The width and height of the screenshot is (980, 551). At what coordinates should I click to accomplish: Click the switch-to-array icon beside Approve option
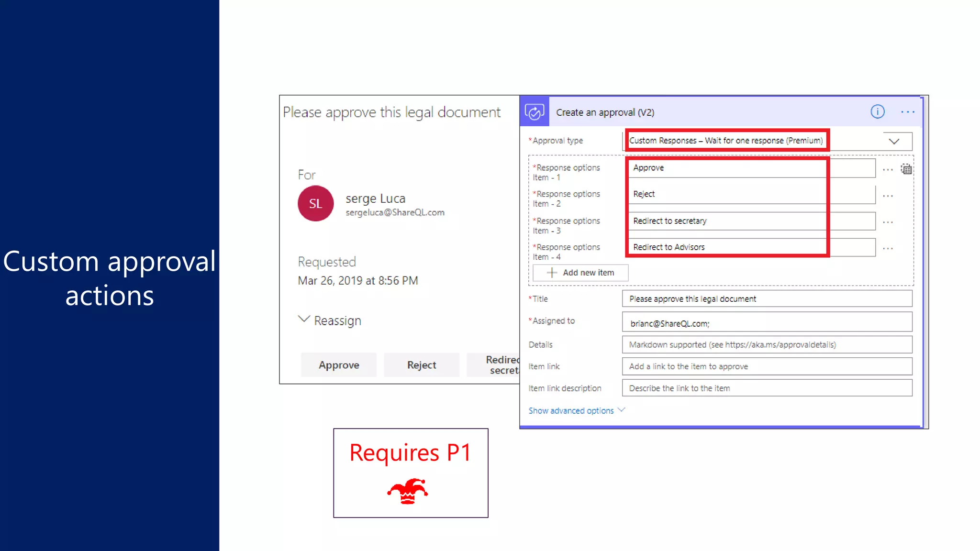[906, 169]
